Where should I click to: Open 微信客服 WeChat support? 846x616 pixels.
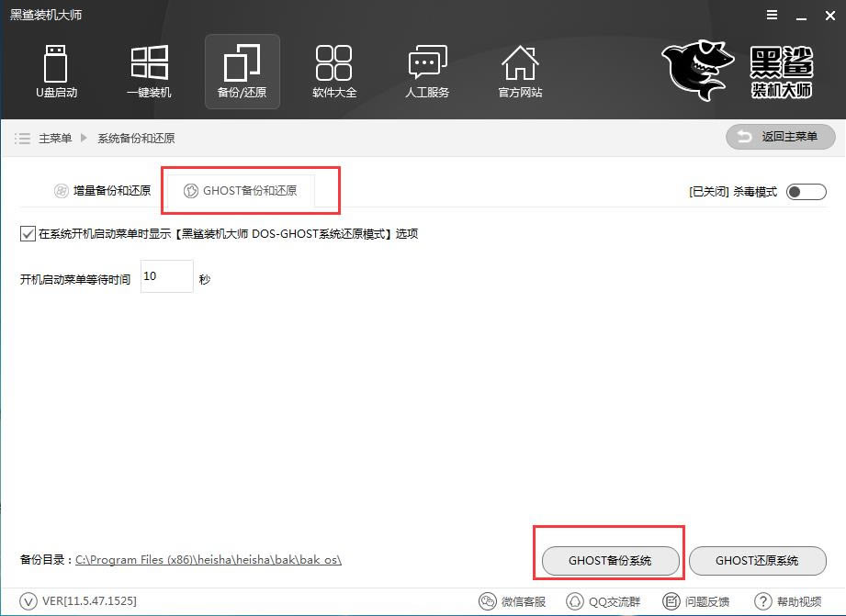[x=513, y=601]
